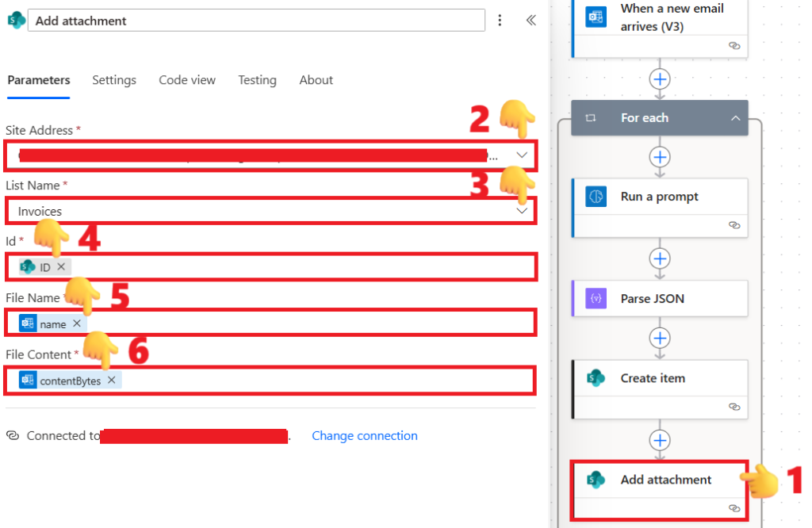The width and height of the screenshot is (812, 528).
Task: Open the three-dot more options menu
Action: tap(500, 21)
